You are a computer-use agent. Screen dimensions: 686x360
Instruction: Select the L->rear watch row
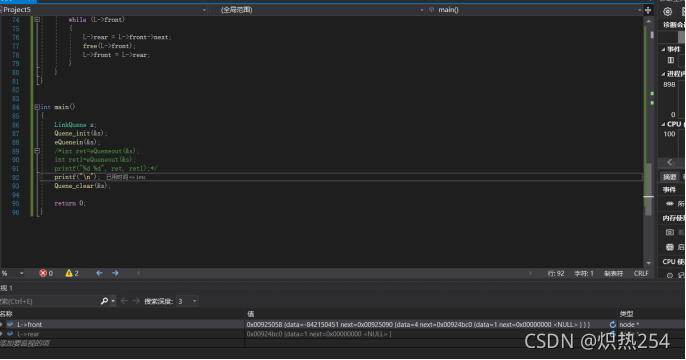tap(342, 334)
